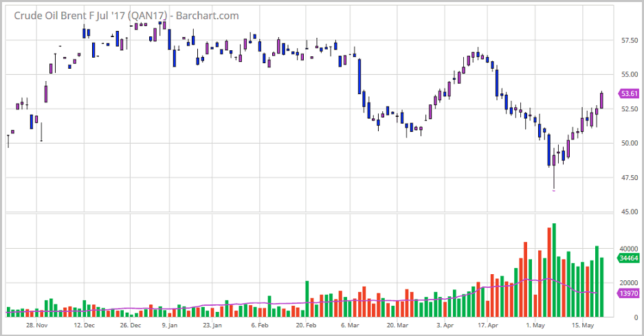Click the 1. May date label

(535, 325)
